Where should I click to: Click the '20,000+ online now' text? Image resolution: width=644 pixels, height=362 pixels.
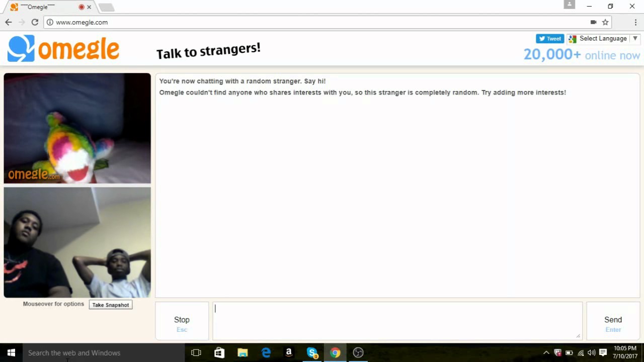click(582, 55)
